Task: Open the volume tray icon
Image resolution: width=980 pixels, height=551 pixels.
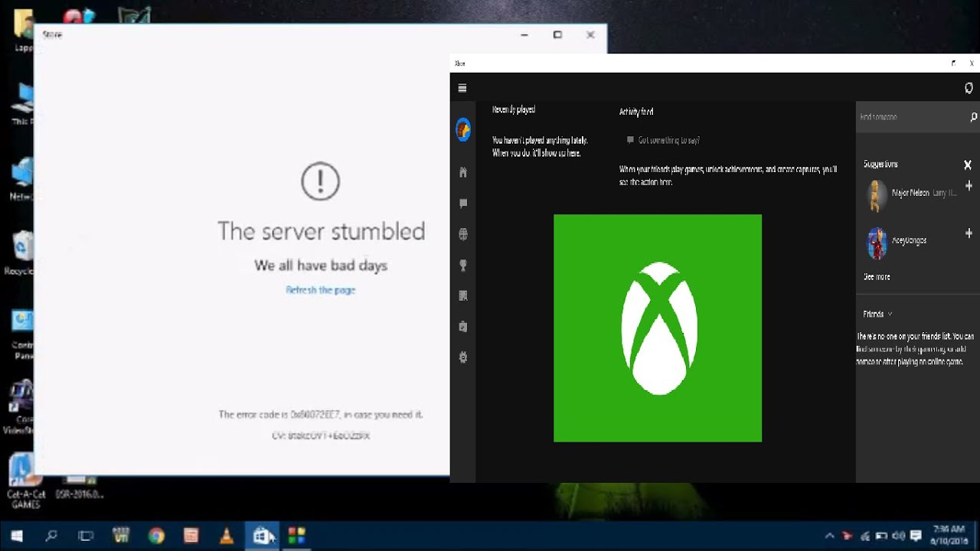Action: (897, 536)
